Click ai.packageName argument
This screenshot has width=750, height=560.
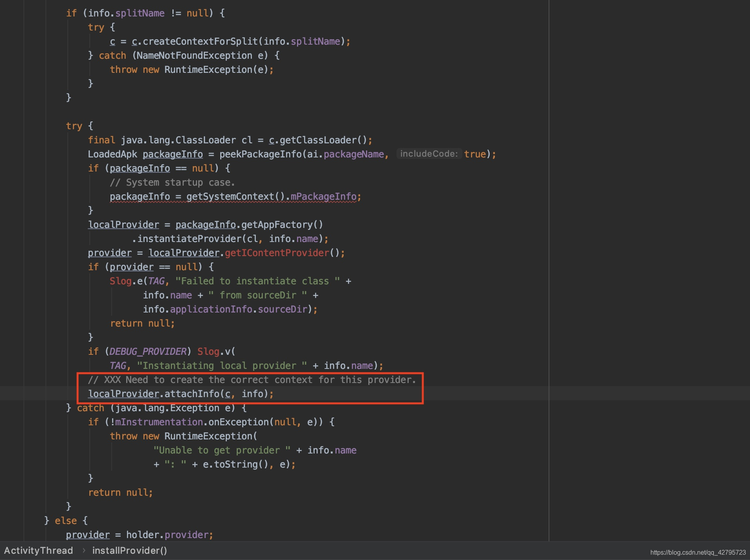(x=345, y=154)
